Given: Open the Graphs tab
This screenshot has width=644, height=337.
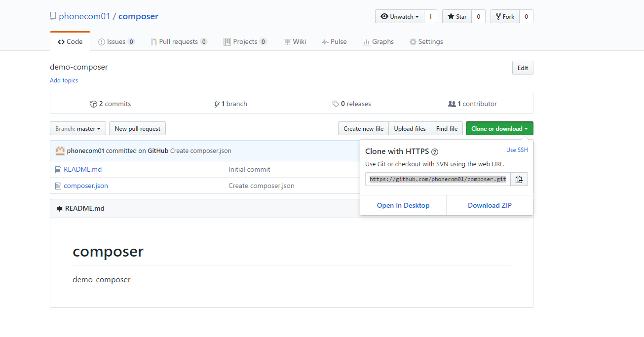Looking at the screenshot, I should 378,41.
